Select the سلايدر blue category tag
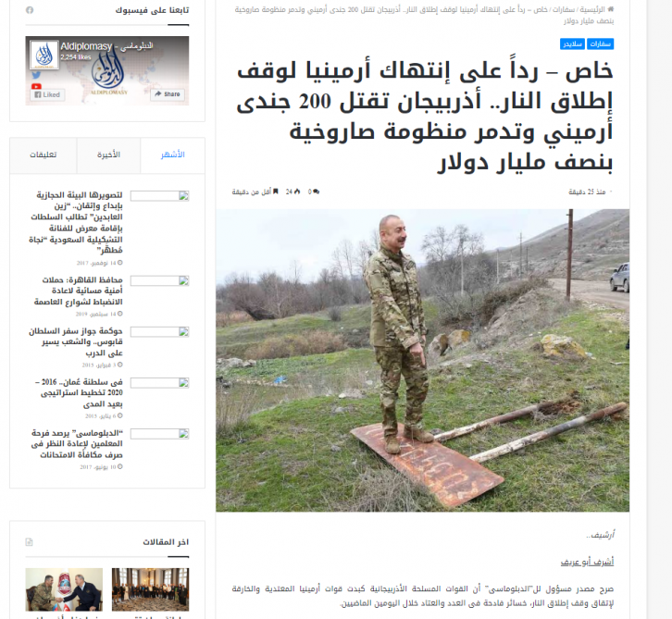672x619 pixels. pyautogui.click(x=573, y=44)
